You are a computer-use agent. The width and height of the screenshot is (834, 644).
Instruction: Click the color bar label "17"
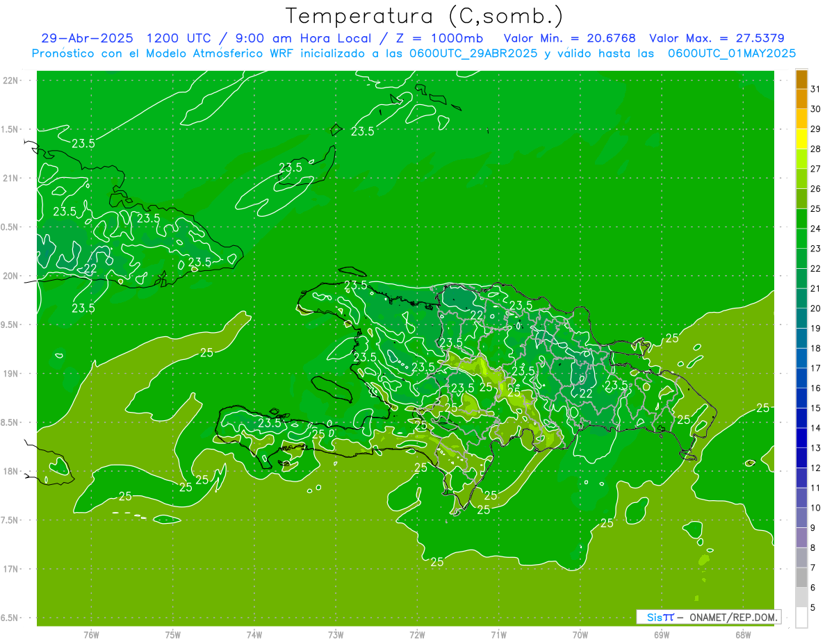point(815,368)
